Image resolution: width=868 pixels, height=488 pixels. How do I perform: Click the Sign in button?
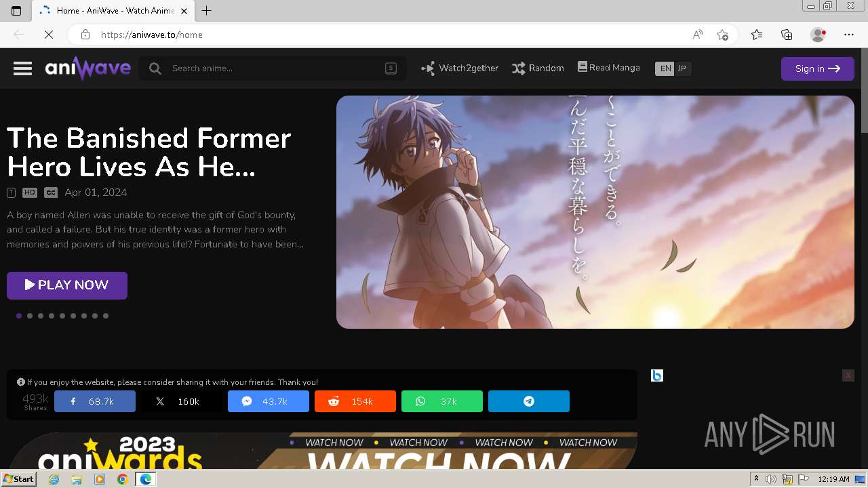pos(817,68)
